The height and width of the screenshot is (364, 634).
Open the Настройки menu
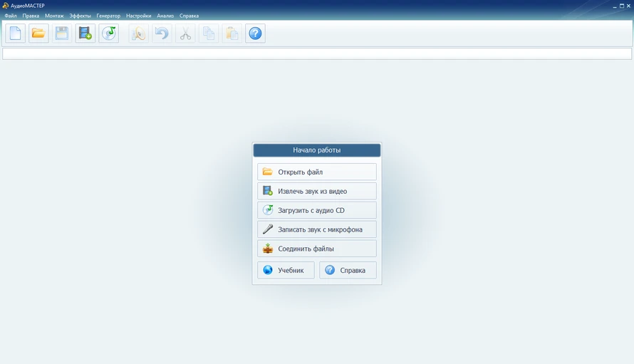click(x=139, y=16)
